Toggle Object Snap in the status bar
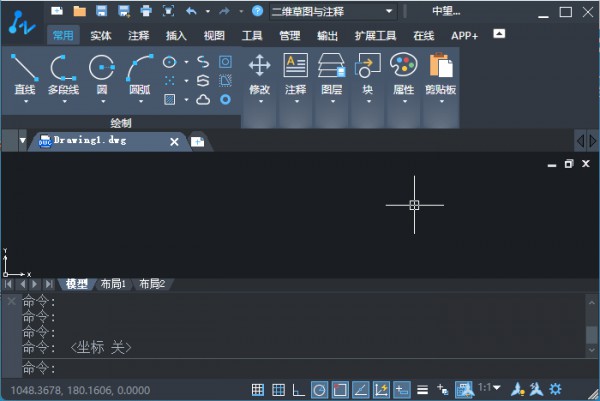The image size is (600, 401). [340, 390]
